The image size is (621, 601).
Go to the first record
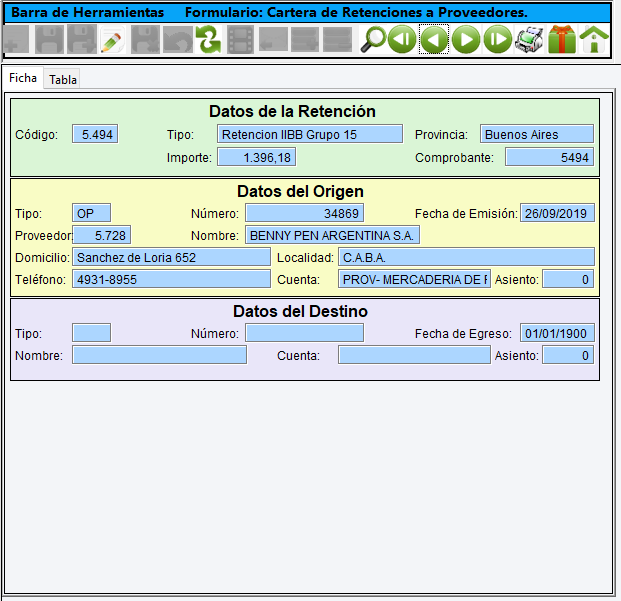coord(402,39)
